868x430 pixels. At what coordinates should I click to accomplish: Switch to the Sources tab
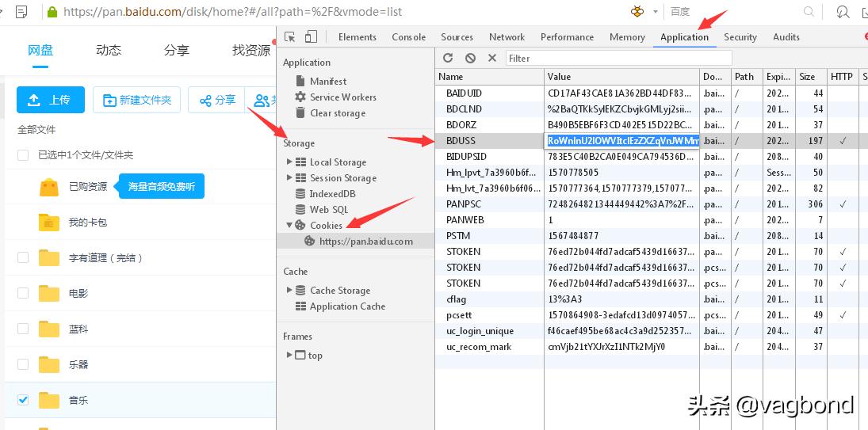(x=457, y=37)
